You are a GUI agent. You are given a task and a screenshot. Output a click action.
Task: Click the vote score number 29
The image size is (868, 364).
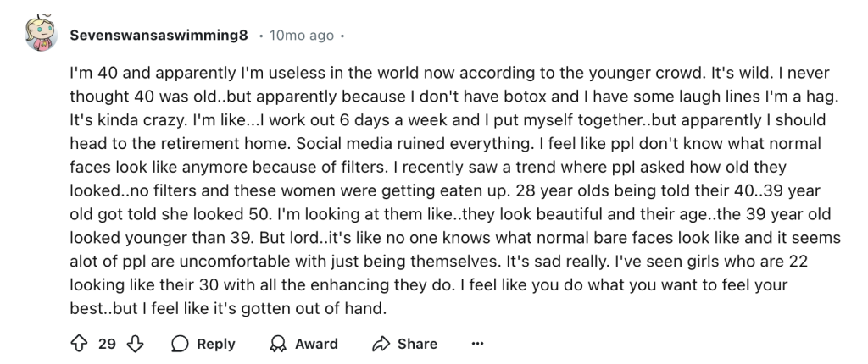point(107,344)
